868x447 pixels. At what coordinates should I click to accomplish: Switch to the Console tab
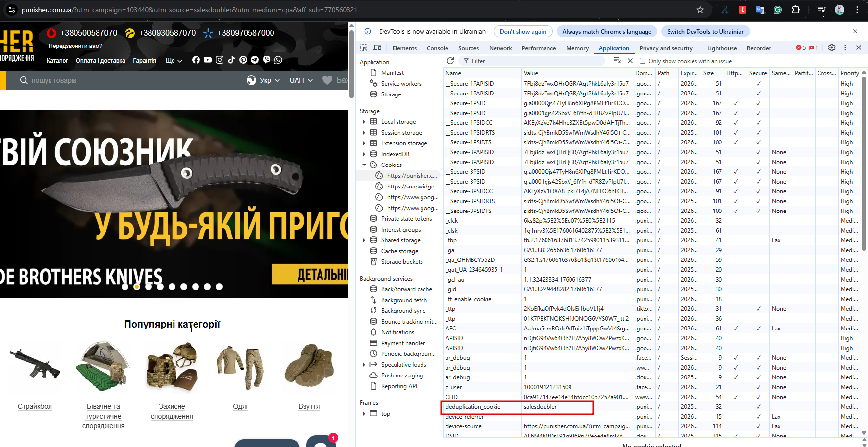(x=437, y=48)
